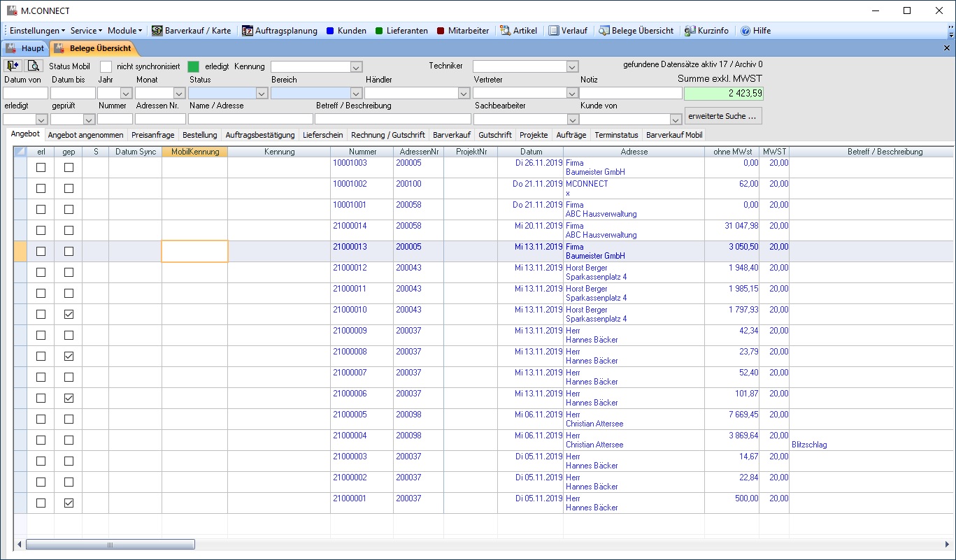The height and width of the screenshot is (560, 956).
Task: Open the Einstellungen menu
Action: 37,31
